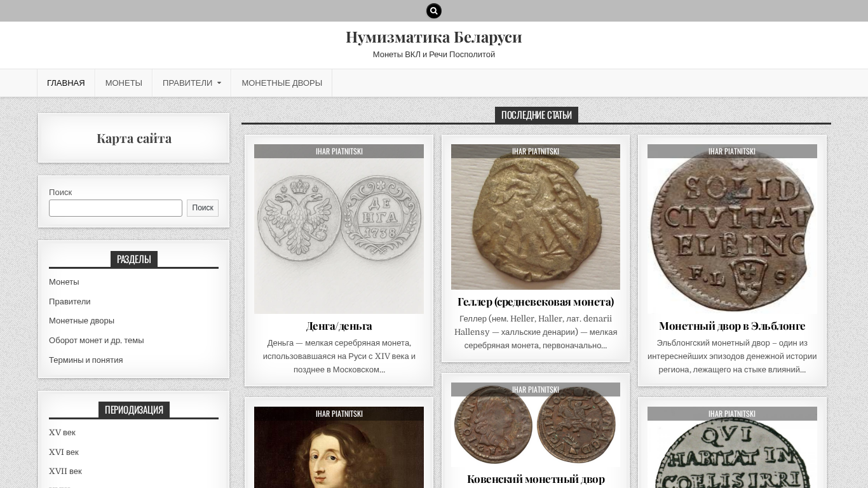This screenshot has width=868, height=488.
Task: Open the Денга/деньга article title
Action: [339, 325]
